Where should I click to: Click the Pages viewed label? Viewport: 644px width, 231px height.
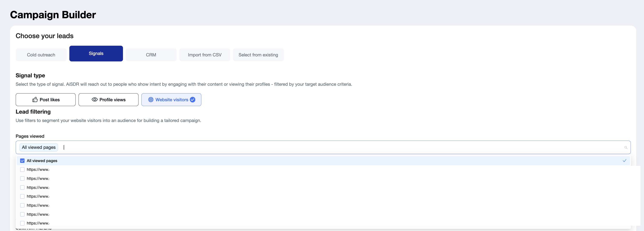click(30, 136)
